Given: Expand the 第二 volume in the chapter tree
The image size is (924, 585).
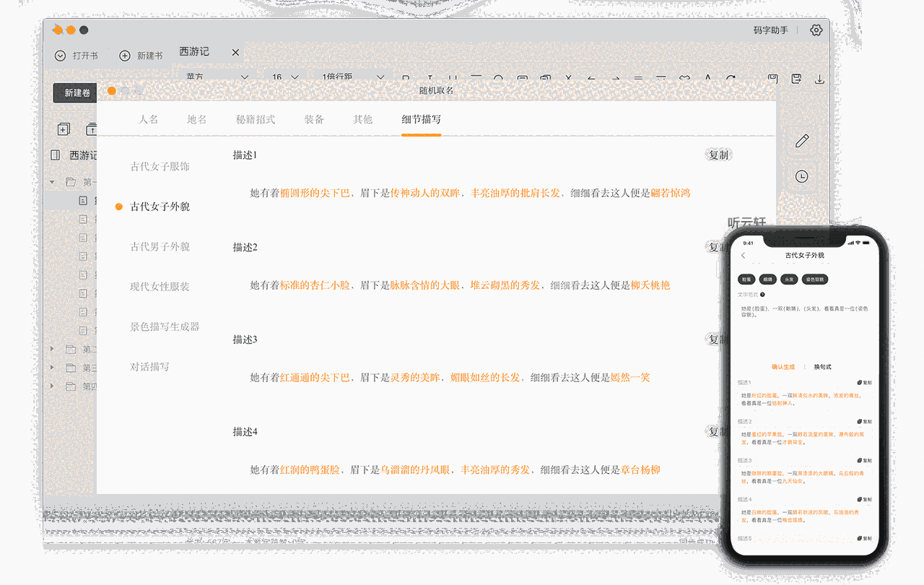Looking at the screenshot, I should [x=51, y=349].
